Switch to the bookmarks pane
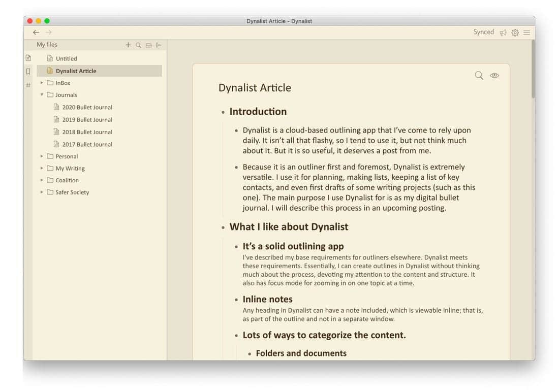 [28, 72]
